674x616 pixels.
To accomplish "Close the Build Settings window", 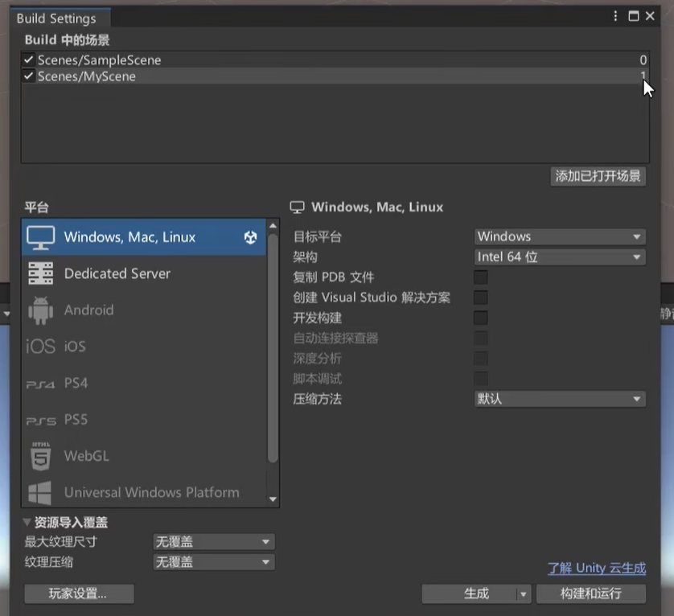I will pos(650,16).
